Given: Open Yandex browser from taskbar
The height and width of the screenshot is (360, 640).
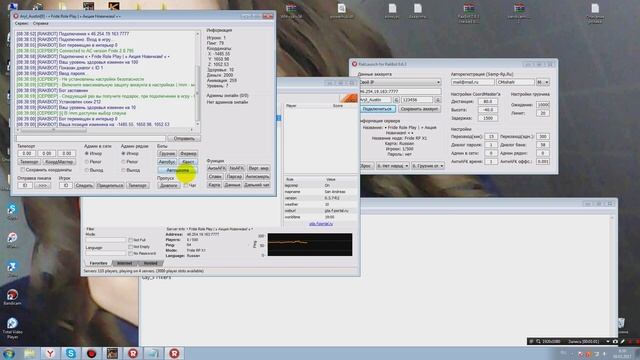Looking at the screenshot, I should [50, 353].
